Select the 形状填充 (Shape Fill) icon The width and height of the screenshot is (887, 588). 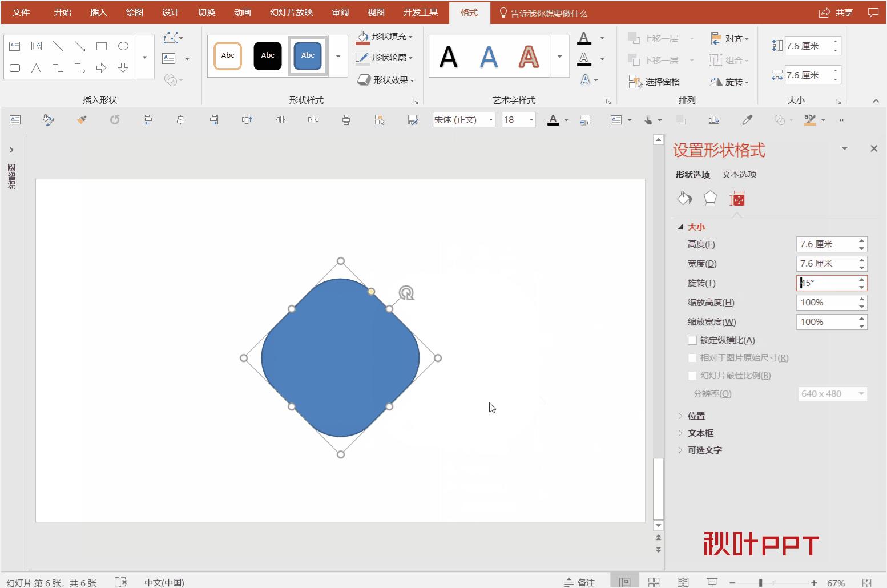click(364, 35)
